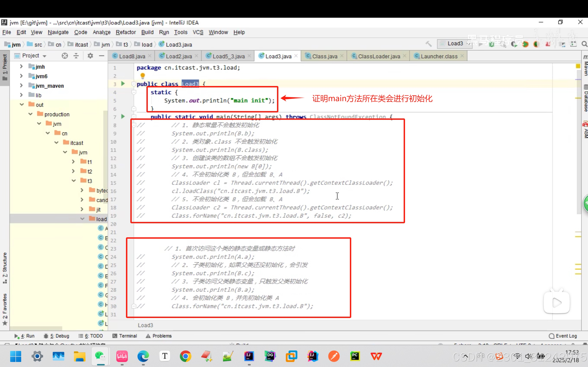Toggle the Project tool window sidebar button
Viewport: 588px width, 367px height.
pos(5,67)
